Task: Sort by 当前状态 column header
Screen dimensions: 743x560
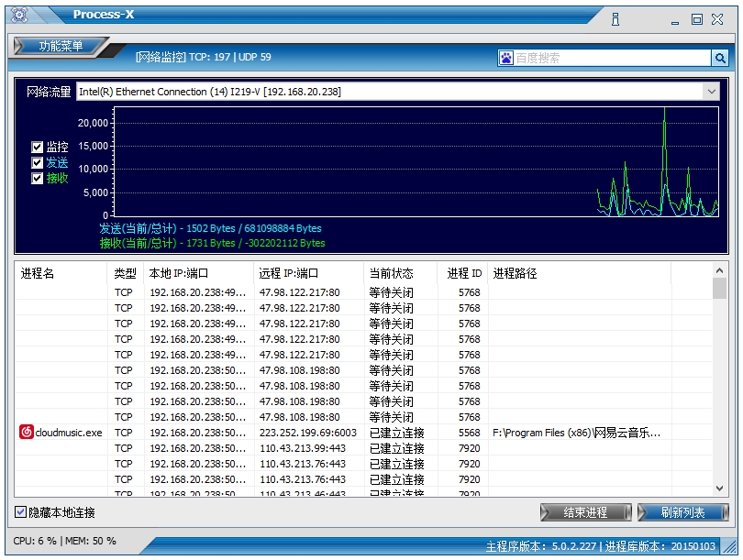Action: click(x=401, y=273)
